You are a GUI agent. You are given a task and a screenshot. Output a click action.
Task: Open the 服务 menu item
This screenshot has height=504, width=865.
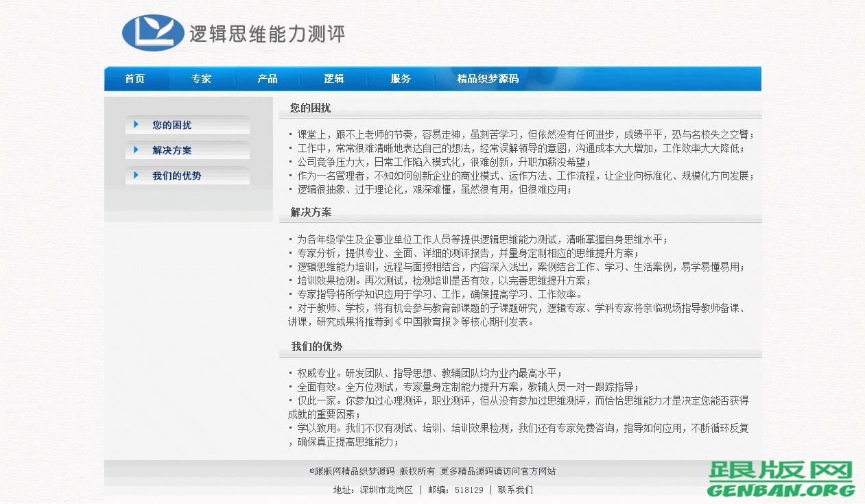[401, 79]
